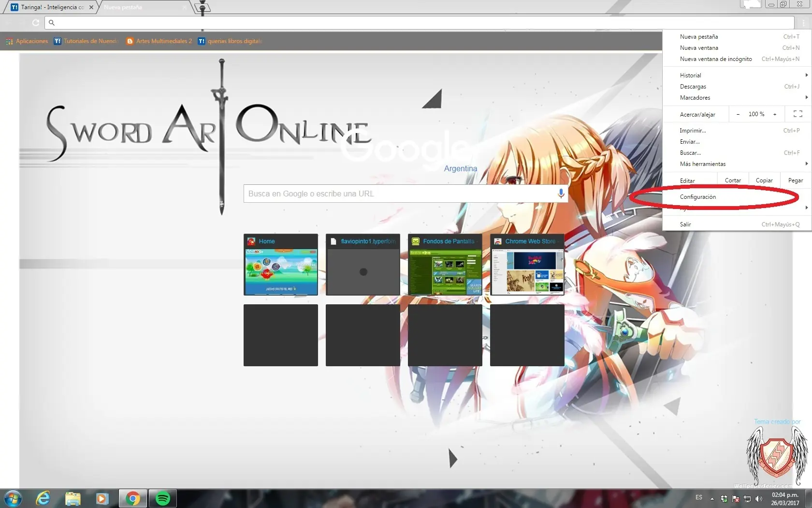The width and height of the screenshot is (812, 508).
Task: Open Windows Media Player from the taskbar
Action: 102,498
